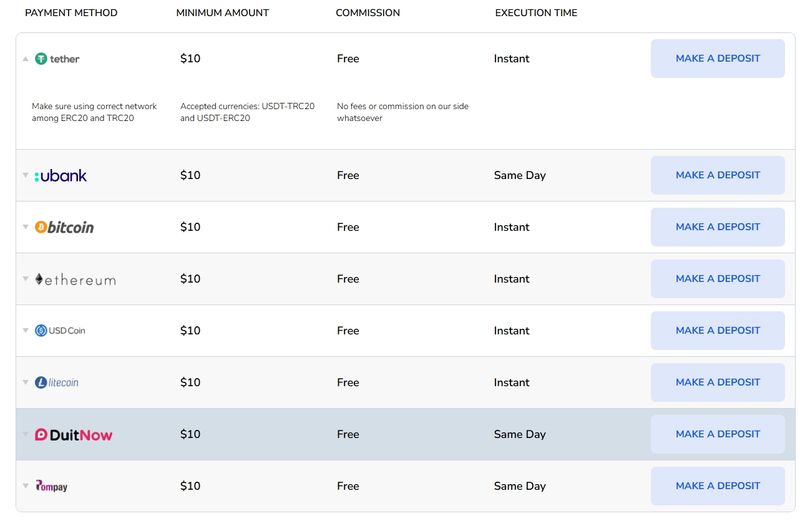
Task: Click the 'Make sure using correct network' note
Action: 94,112
